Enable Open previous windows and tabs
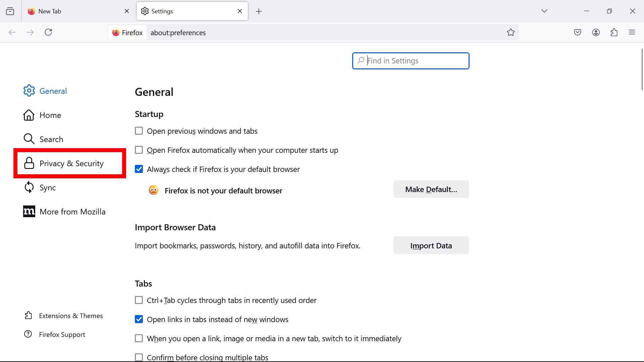Viewport: 644px width, 362px height. click(x=139, y=131)
